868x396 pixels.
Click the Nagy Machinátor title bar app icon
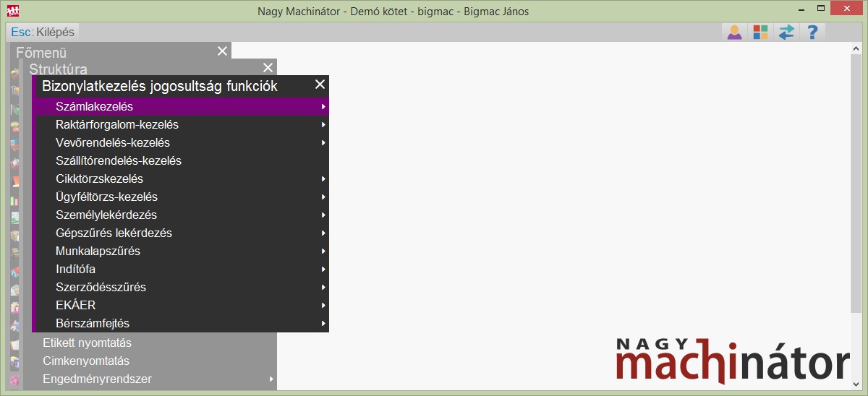coord(13,11)
